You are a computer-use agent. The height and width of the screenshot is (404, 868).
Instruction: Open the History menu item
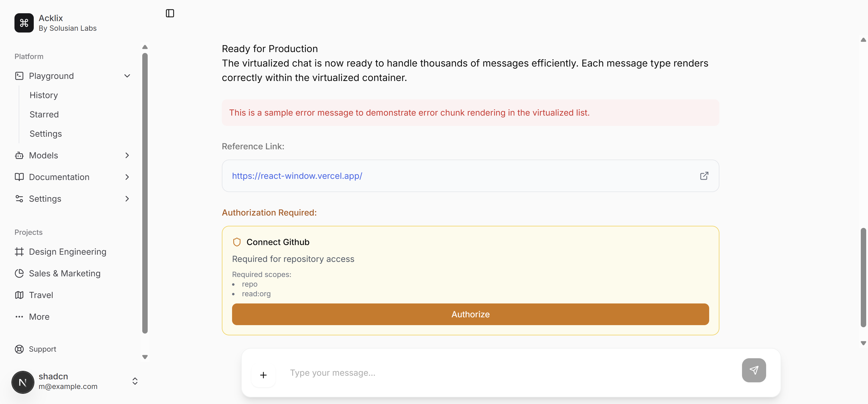click(43, 95)
